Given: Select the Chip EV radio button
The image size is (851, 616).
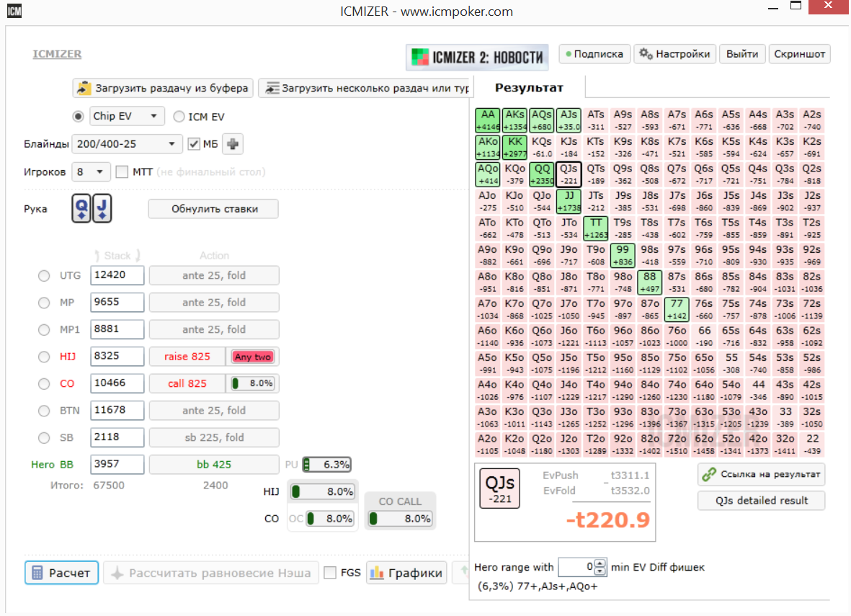Looking at the screenshot, I should click(x=78, y=116).
